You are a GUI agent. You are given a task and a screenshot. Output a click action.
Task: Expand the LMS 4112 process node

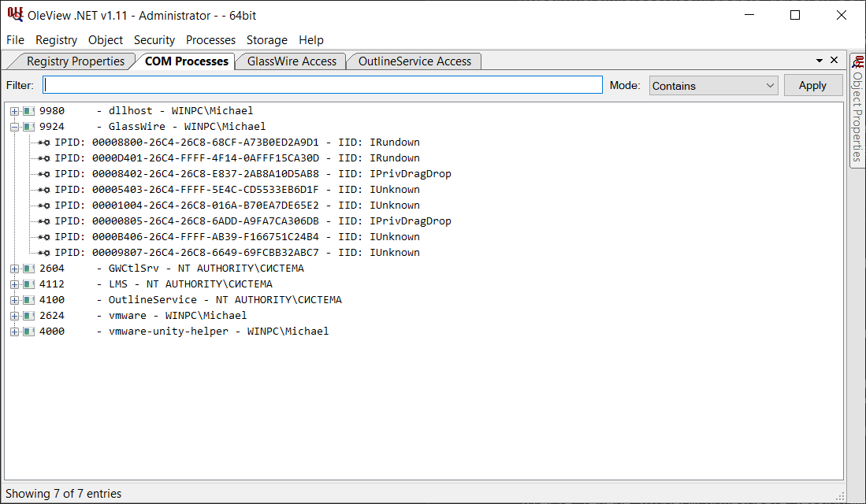(x=14, y=284)
